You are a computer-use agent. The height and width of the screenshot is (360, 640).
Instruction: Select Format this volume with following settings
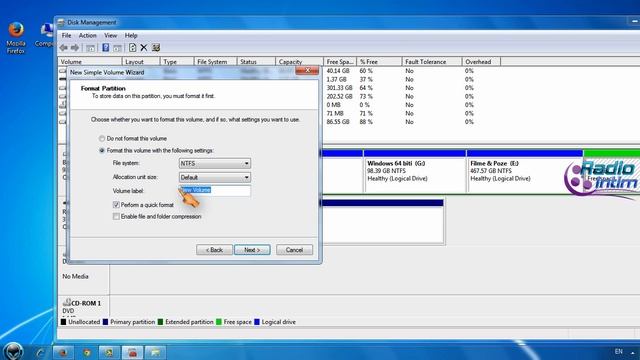[102, 151]
